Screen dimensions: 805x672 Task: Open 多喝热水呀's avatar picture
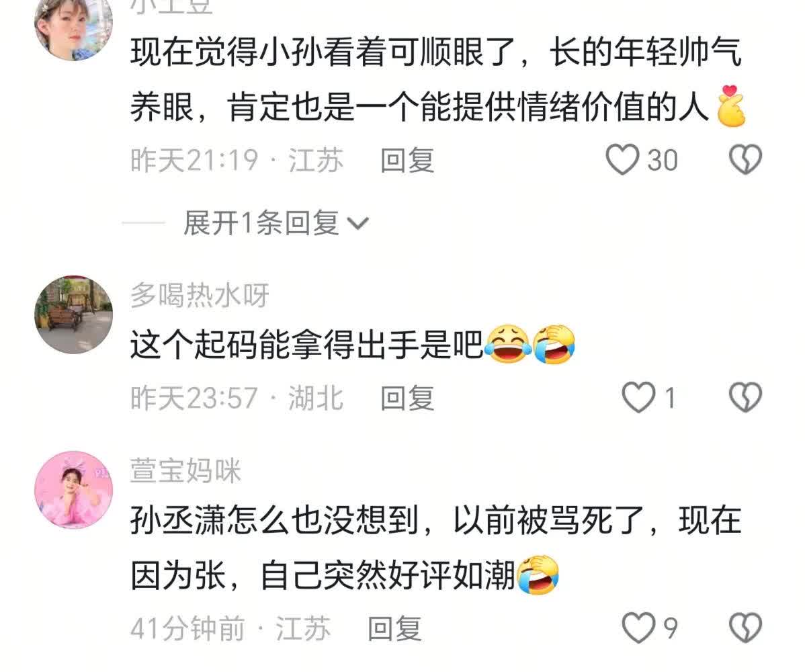[x=73, y=314]
